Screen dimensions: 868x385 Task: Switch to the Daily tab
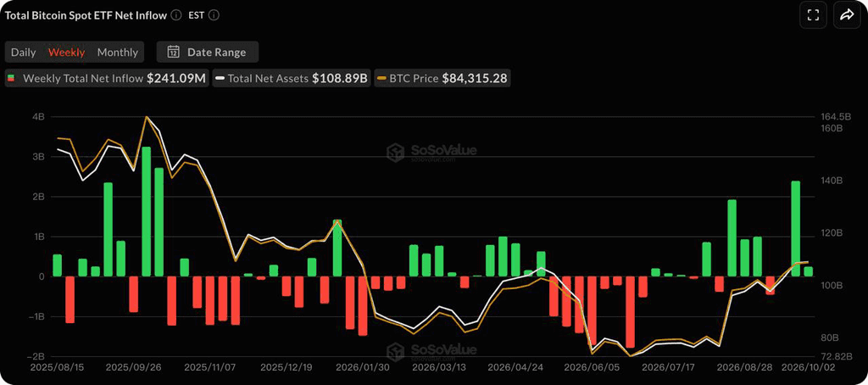coord(23,53)
